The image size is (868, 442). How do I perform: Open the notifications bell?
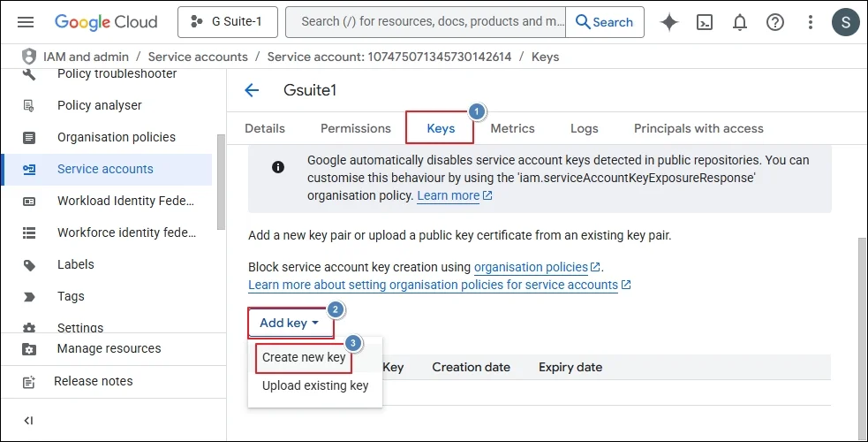740,22
